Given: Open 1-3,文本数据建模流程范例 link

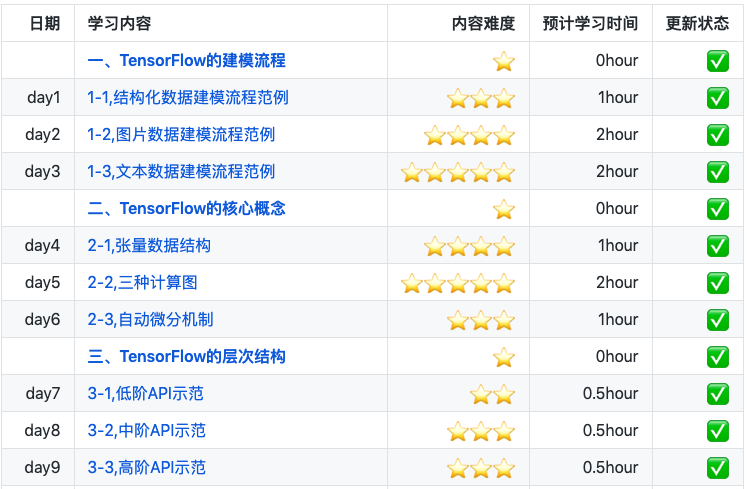Looking at the screenshot, I should point(182,172).
